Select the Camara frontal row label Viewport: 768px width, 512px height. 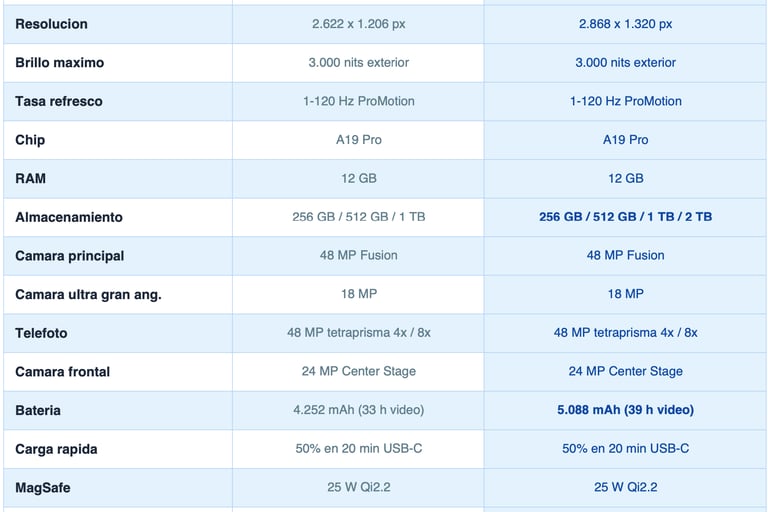pos(63,372)
